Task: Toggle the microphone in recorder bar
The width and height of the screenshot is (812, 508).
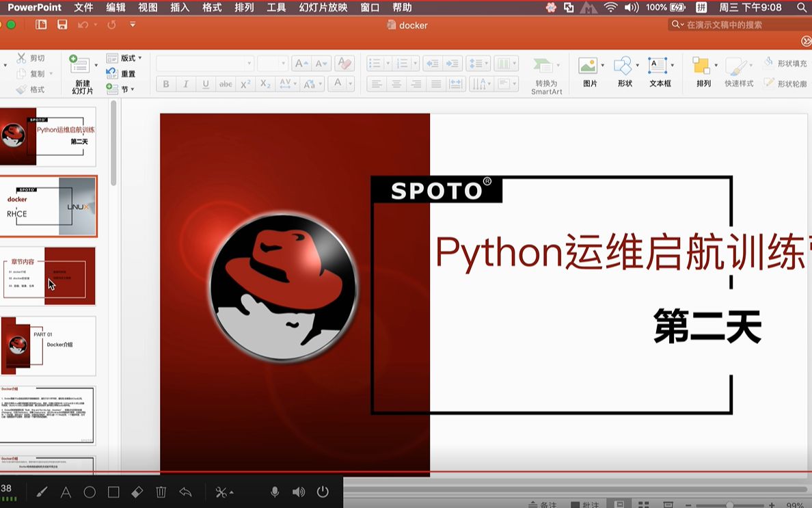Action: [x=275, y=492]
